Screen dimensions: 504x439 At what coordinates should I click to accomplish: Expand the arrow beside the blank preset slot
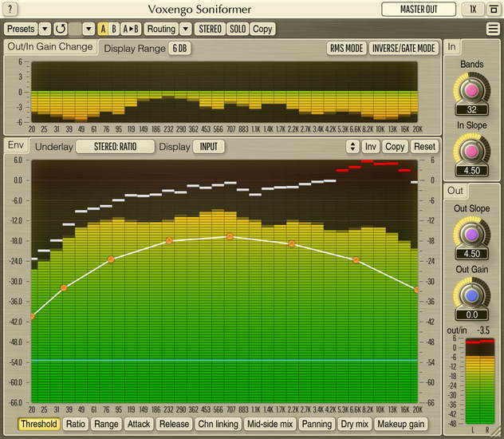point(89,29)
